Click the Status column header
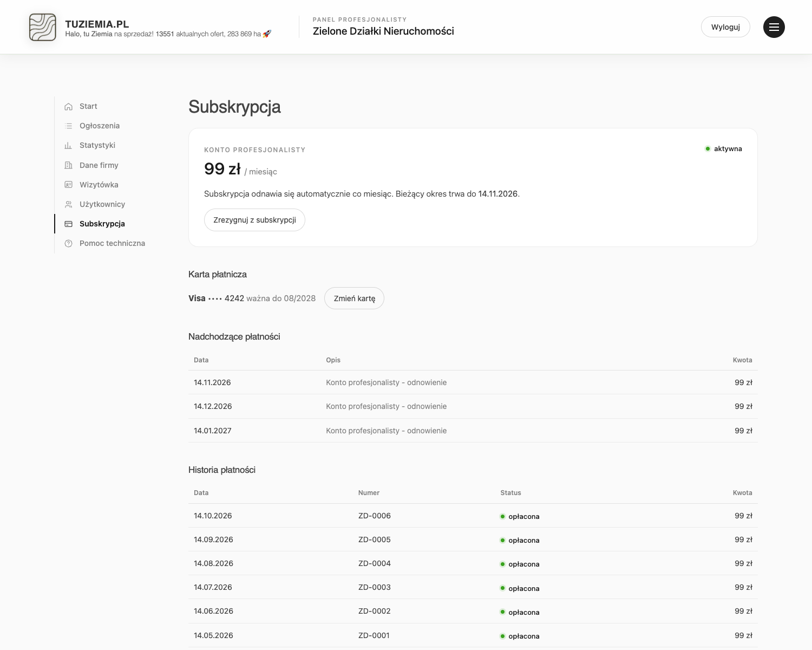 click(510, 493)
